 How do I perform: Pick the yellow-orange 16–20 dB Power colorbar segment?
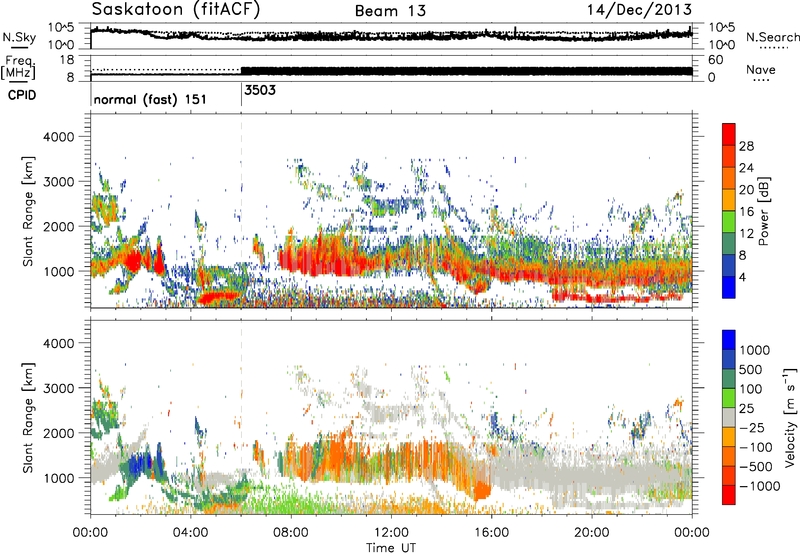point(729,199)
